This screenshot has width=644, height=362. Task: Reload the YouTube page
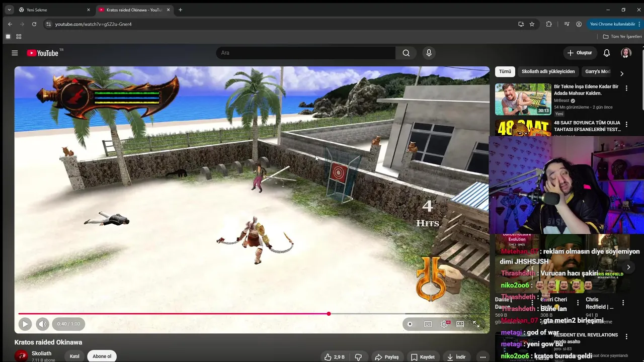coord(34,24)
